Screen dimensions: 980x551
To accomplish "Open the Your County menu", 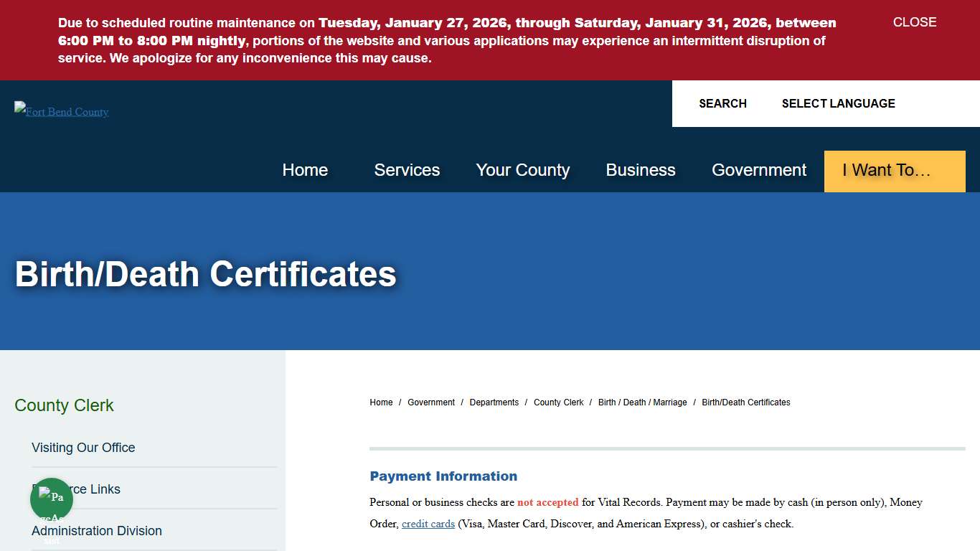I will pos(523,170).
